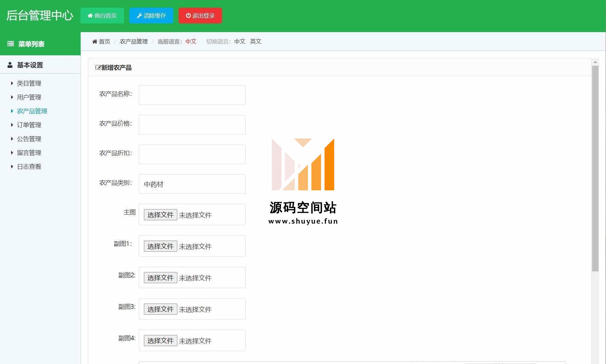The width and height of the screenshot is (606, 364).
Task: Choose a file for 主图
Action: [160, 215]
